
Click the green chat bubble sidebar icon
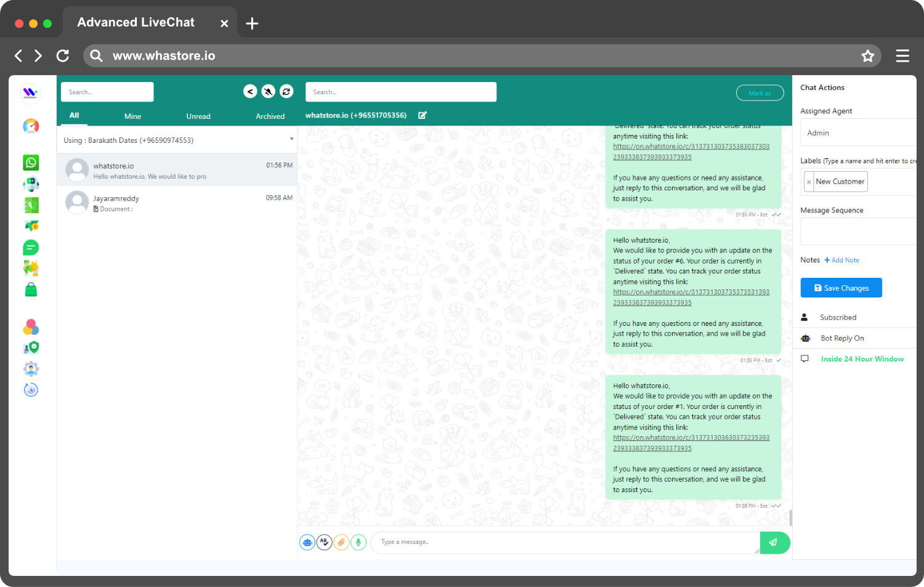pos(31,248)
